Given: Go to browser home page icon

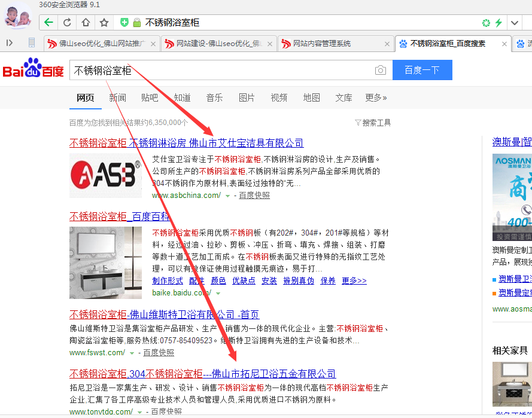Looking at the screenshot, I should tap(86, 23).
